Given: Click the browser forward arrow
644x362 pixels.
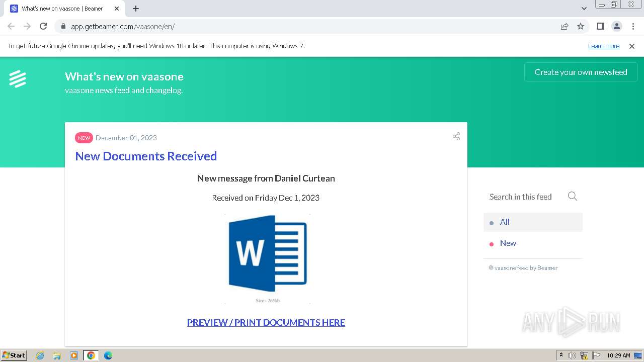Looking at the screenshot, I should tap(27, 26).
